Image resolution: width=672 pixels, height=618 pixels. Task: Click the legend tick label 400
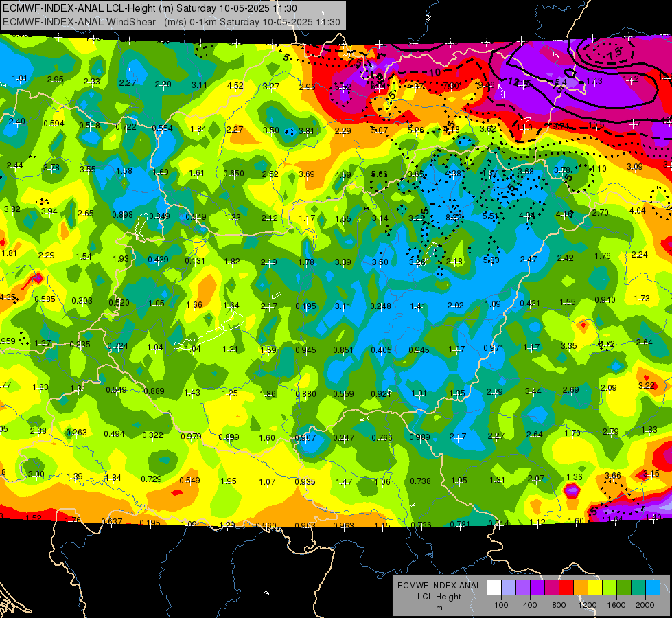click(x=530, y=605)
